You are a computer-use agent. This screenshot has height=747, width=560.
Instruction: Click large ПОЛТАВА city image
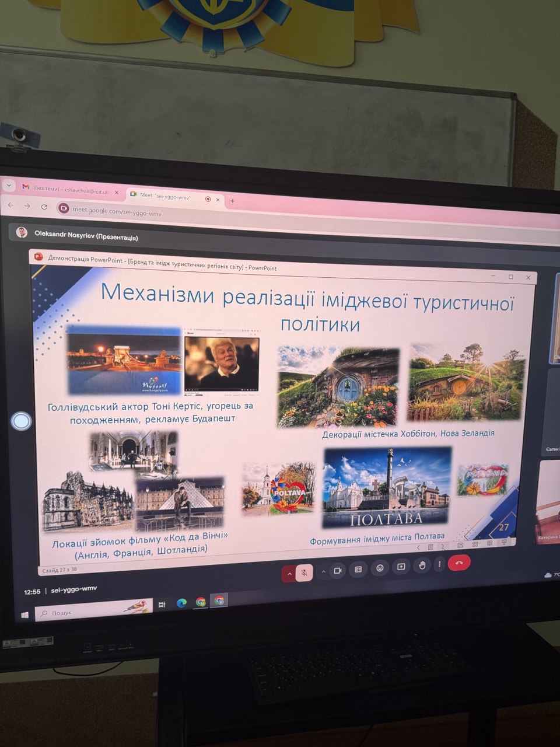pyautogui.click(x=387, y=488)
